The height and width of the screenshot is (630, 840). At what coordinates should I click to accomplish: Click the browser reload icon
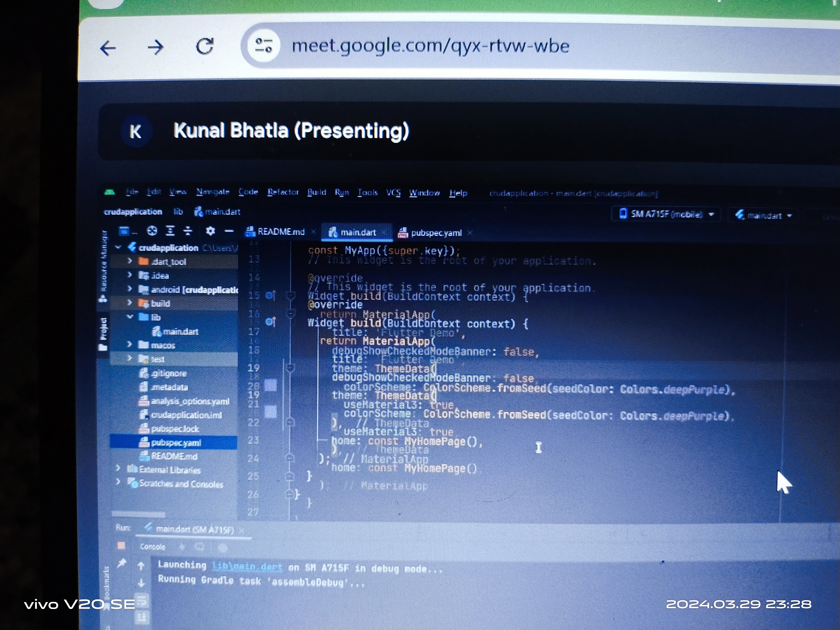click(205, 47)
